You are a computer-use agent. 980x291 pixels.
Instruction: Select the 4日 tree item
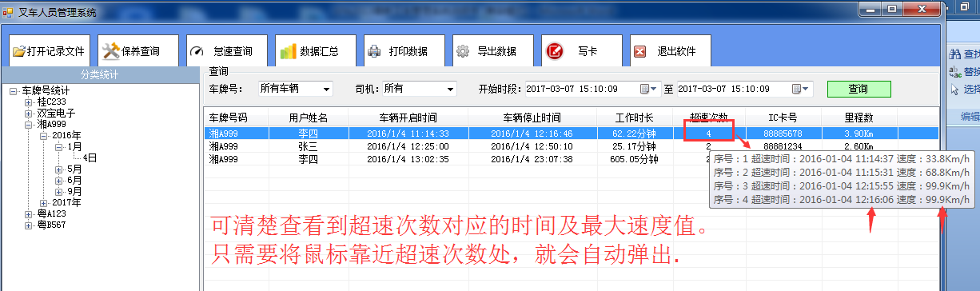88,158
